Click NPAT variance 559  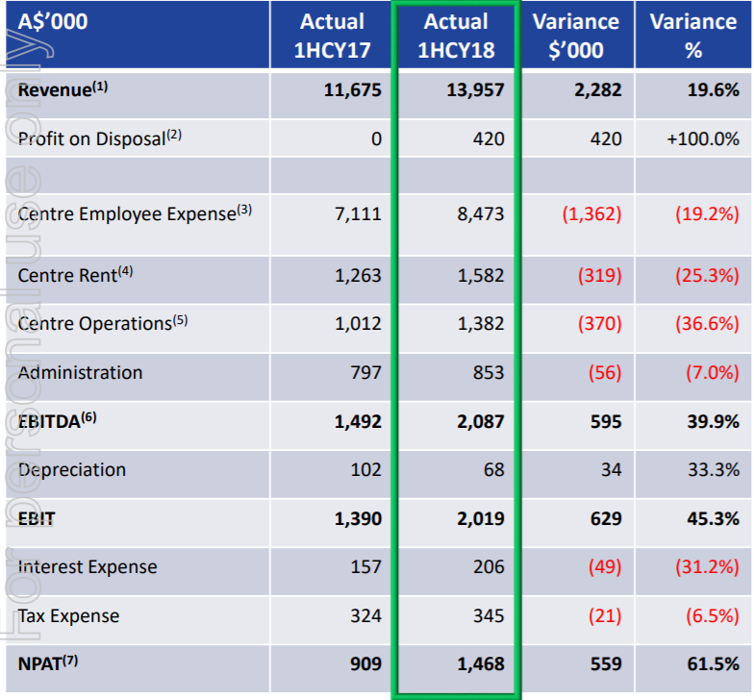[606, 663]
